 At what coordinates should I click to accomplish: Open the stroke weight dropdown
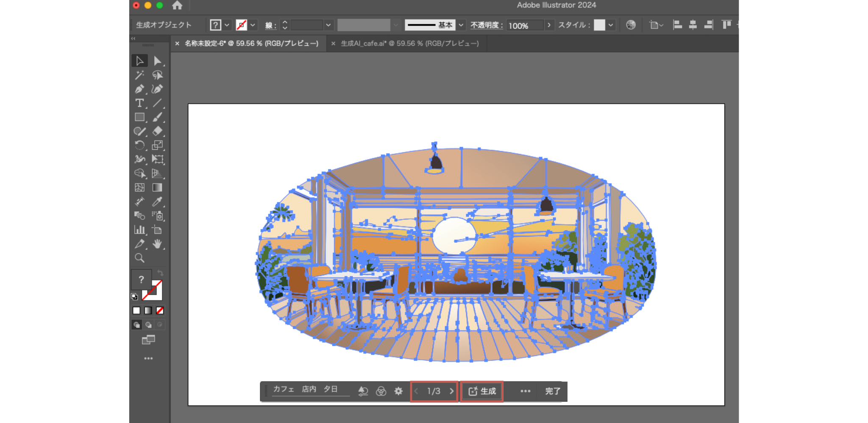[x=329, y=25]
